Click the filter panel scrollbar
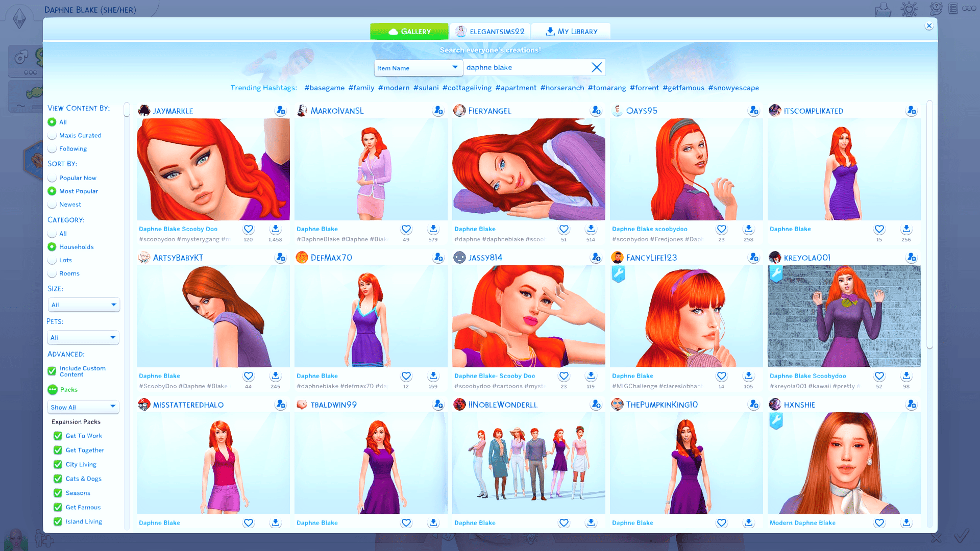This screenshot has width=980, height=551. click(127, 110)
